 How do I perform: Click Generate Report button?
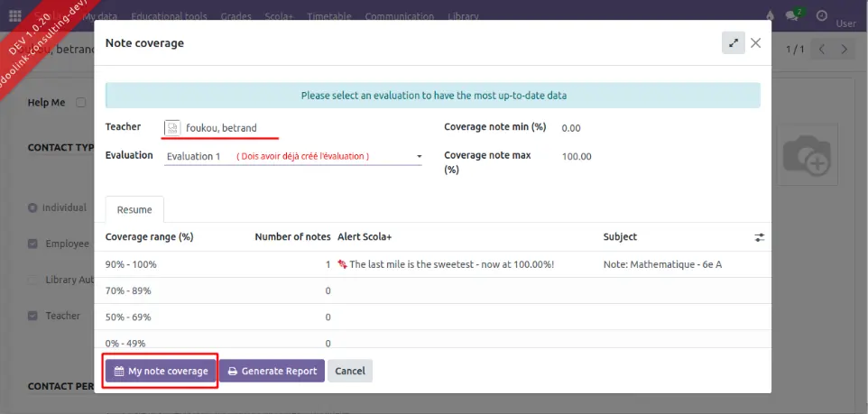point(272,371)
